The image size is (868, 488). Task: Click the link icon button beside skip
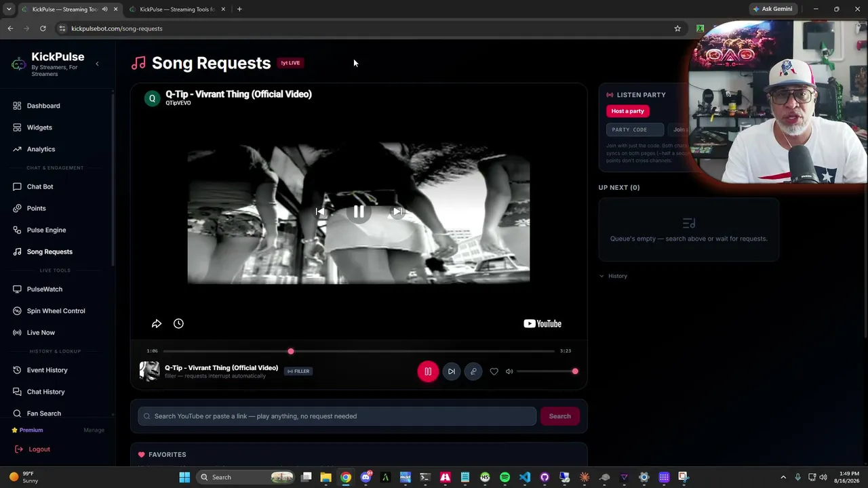click(473, 371)
